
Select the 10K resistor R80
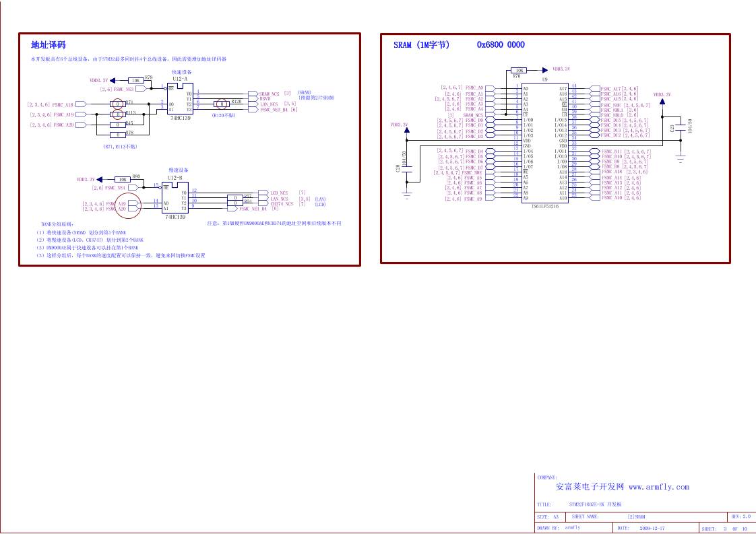(x=122, y=180)
